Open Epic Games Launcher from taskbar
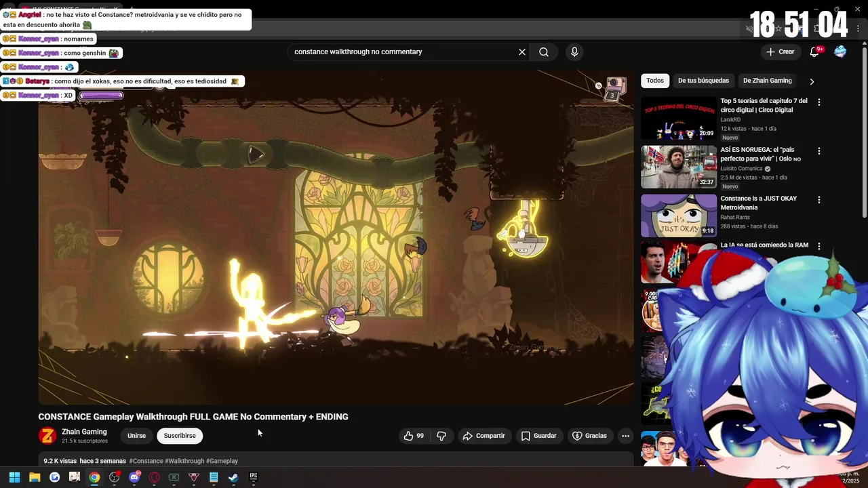Viewport: 868px width, 488px height. [253, 477]
